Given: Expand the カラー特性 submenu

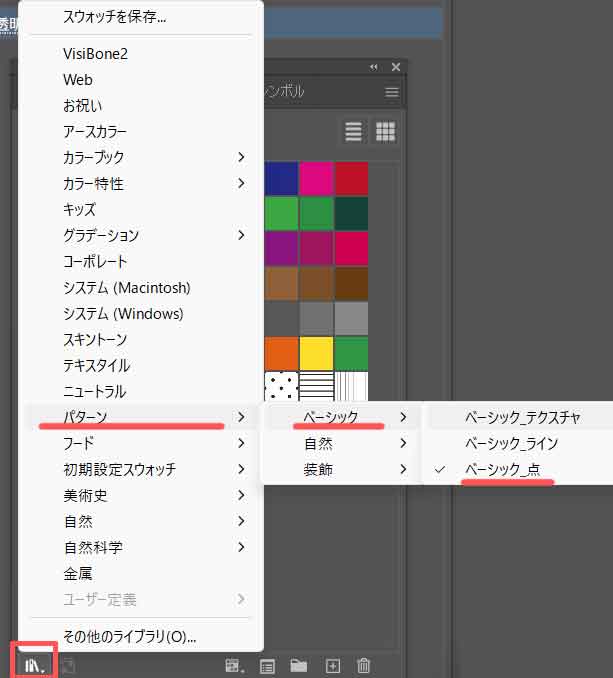Looking at the screenshot, I should (141, 183).
